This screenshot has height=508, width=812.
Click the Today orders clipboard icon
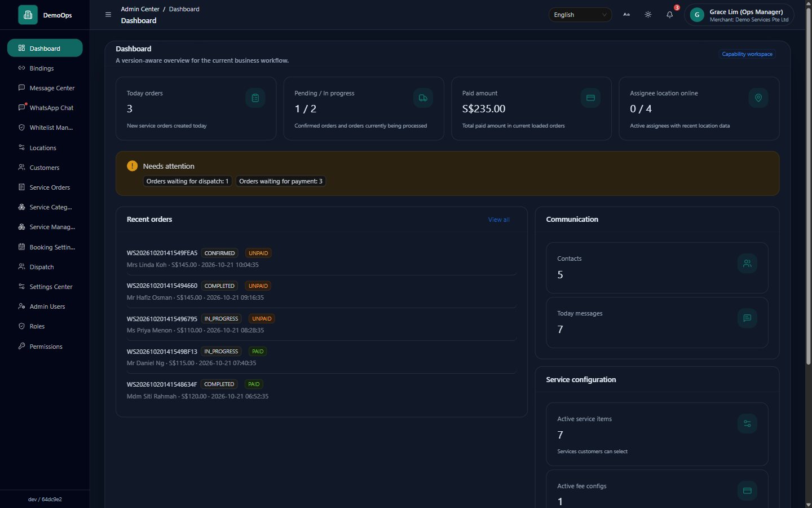255,98
